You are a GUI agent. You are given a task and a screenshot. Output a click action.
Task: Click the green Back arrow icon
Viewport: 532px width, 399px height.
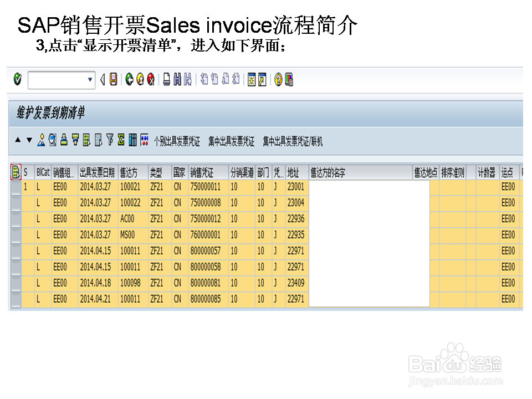tap(129, 80)
